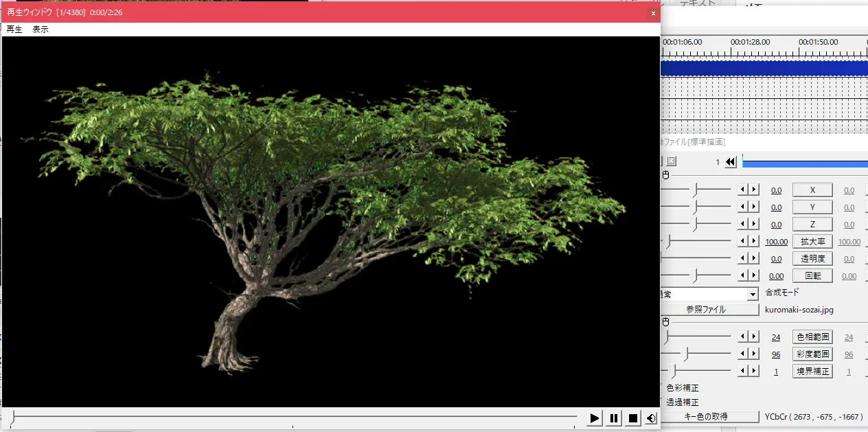The width and height of the screenshot is (868, 432).
Task: Open the 再生 menu
Action: coord(14,30)
